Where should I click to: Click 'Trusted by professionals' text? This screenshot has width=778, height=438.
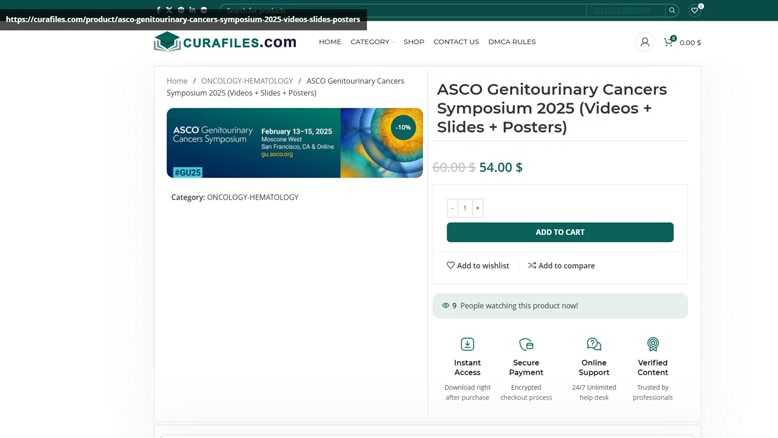pyautogui.click(x=652, y=392)
